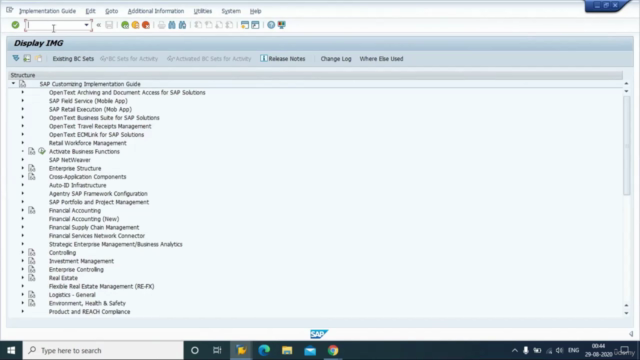Image resolution: width=640 pixels, height=360 pixels.
Task: Click the Type here to search box
Action: click(103, 350)
